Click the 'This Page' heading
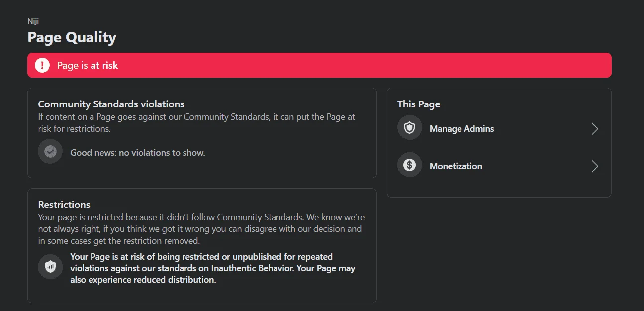This screenshot has height=311, width=644. pos(419,104)
